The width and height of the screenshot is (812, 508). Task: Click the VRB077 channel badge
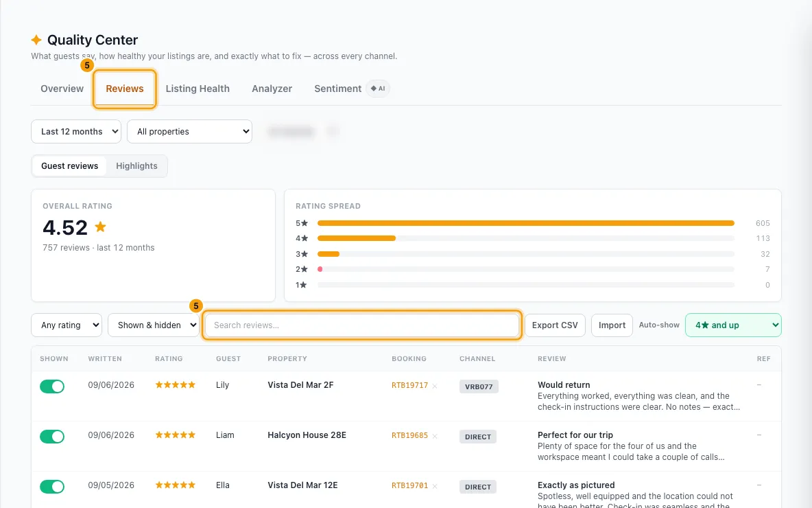[x=479, y=386]
